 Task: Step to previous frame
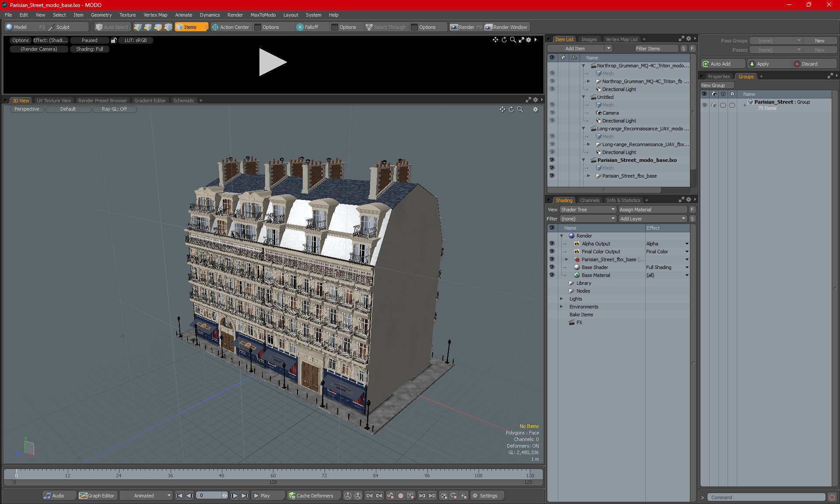coord(189,496)
